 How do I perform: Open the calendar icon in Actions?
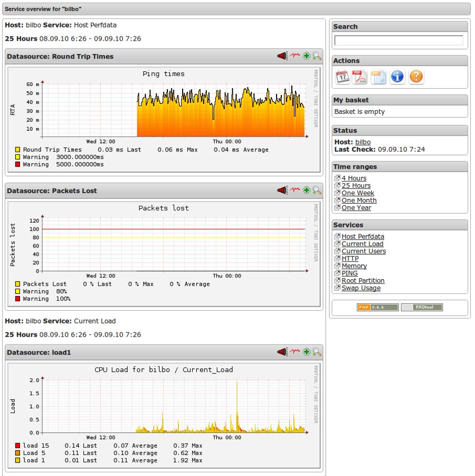tap(343, 76)
